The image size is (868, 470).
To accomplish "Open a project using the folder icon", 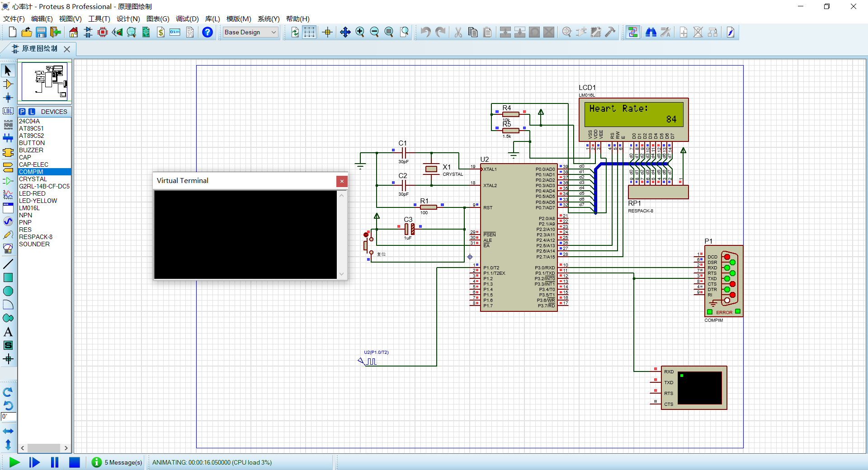I will tap(27, 32).
